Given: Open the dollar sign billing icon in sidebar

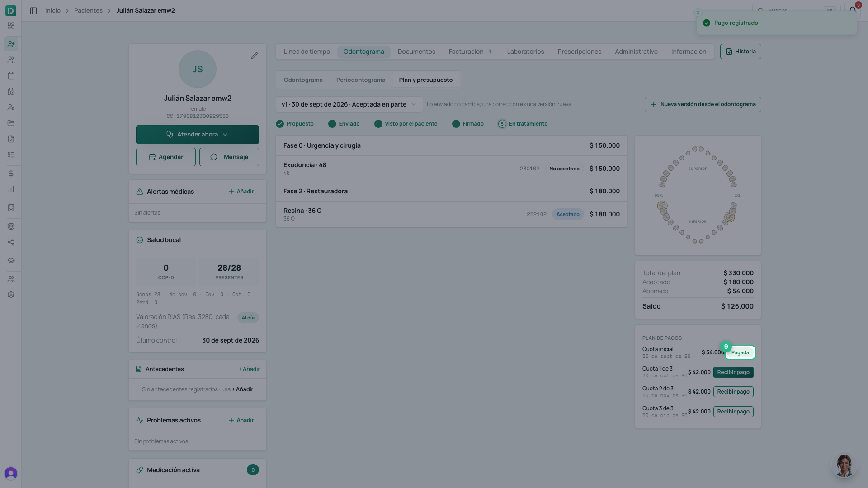Looking at the screenshot, I should click(x=11, y=174).
